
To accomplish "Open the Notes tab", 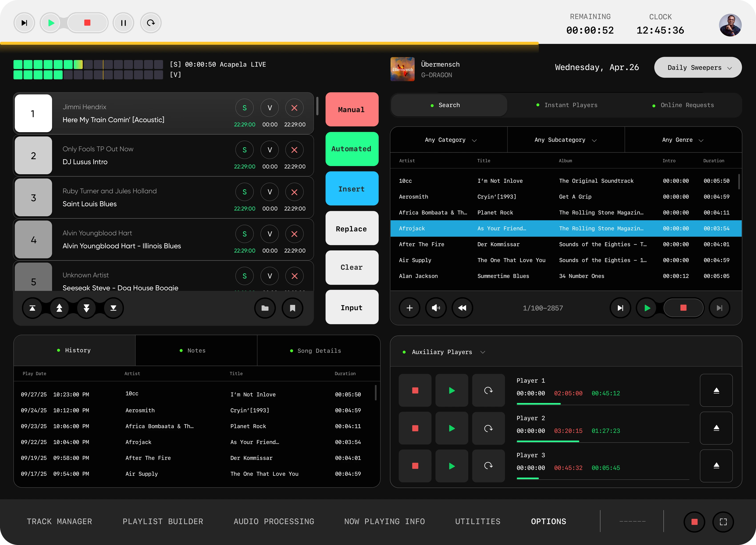I will click(x=196, y=350).
